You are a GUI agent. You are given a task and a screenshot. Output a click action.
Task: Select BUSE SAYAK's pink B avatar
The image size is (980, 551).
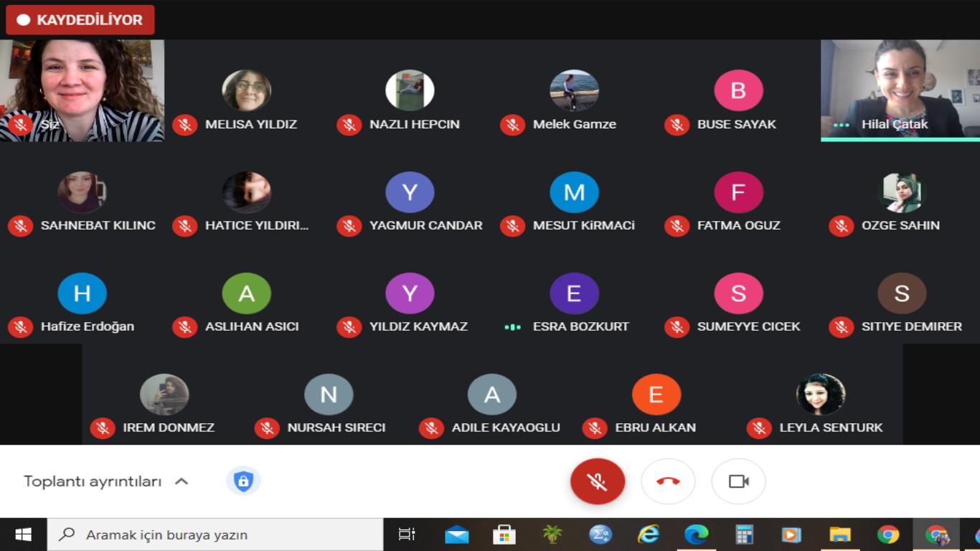coord(738,91)
